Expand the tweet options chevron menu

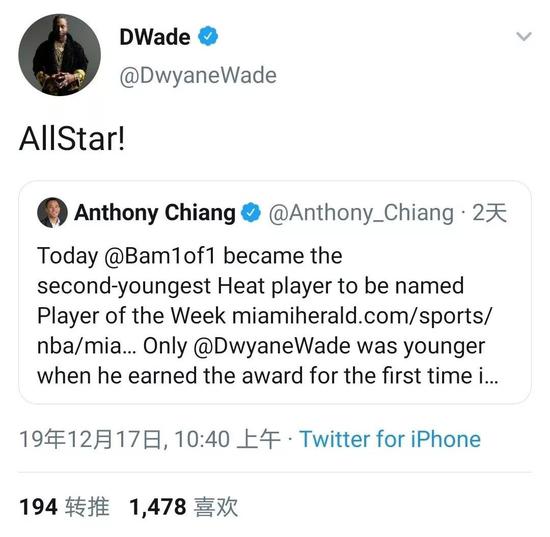click(524, 36)
